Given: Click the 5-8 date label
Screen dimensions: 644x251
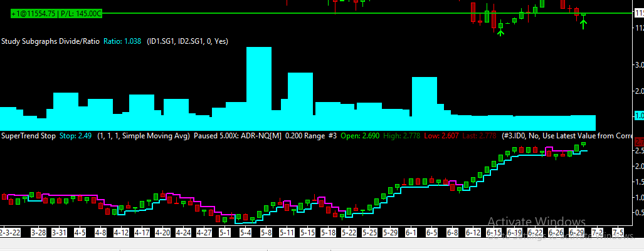Looking at the screenshot, I should pyautogui.click(x=266, y=233).
